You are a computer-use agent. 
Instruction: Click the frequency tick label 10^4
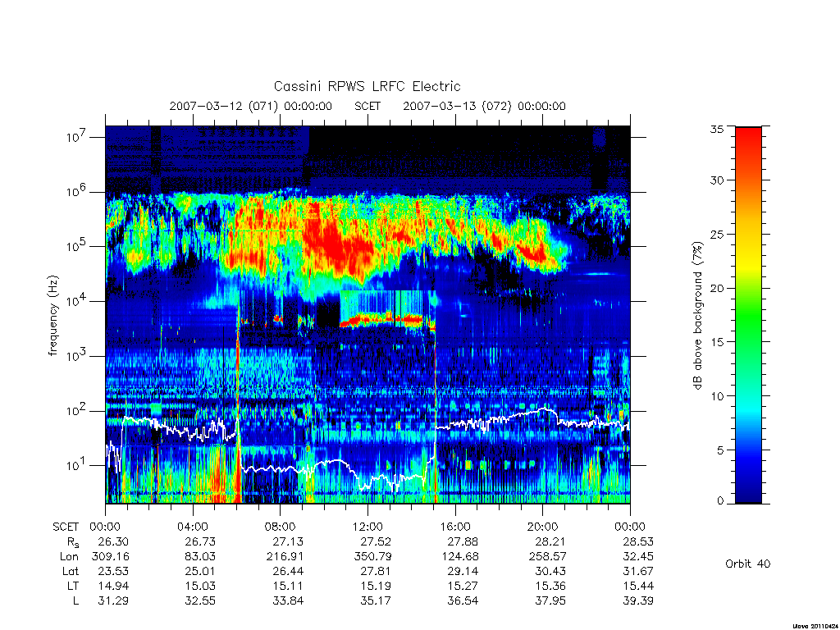point(77,301)
